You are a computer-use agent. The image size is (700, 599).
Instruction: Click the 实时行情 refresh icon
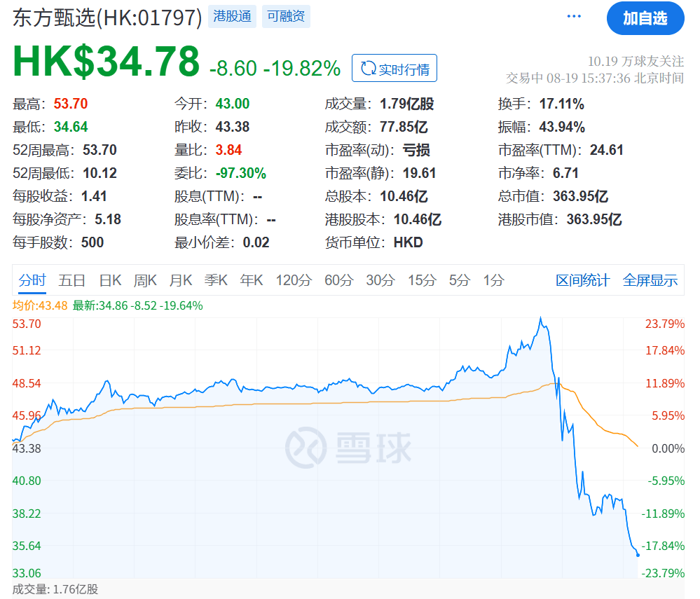(394, 68)
